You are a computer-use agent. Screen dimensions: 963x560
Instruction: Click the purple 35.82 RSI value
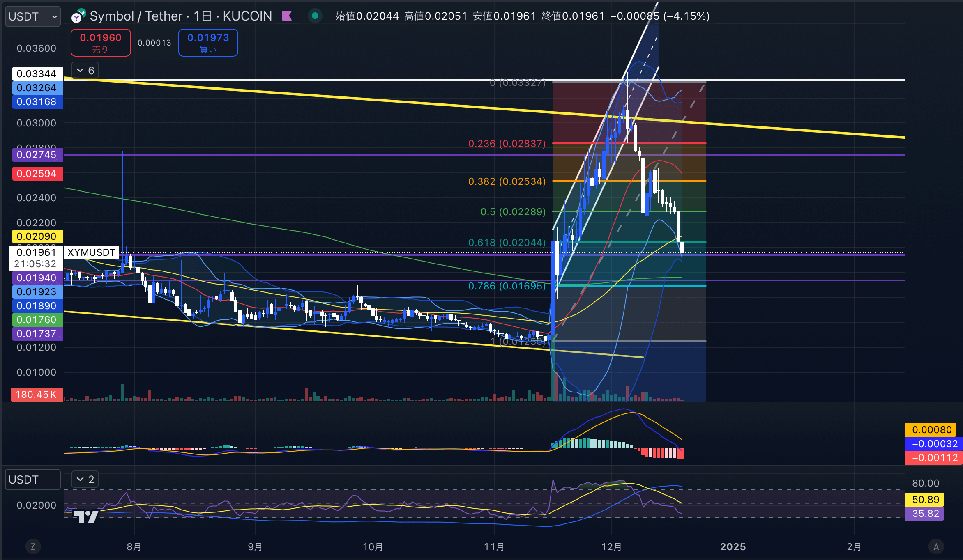click(925, 514)
